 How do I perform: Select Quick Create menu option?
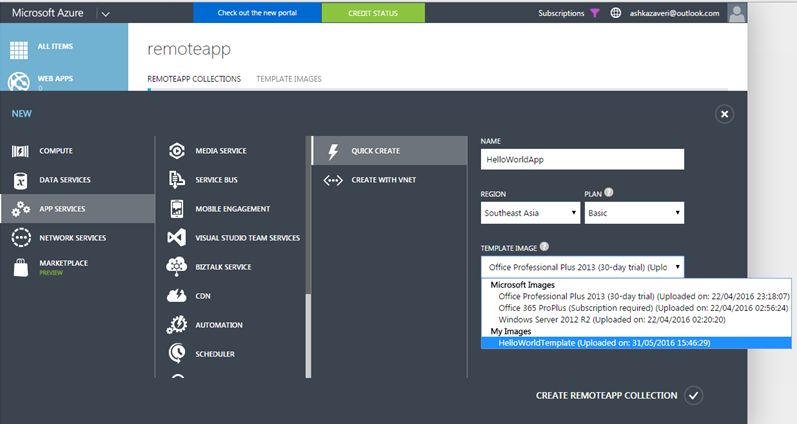(x=389, y=151)
